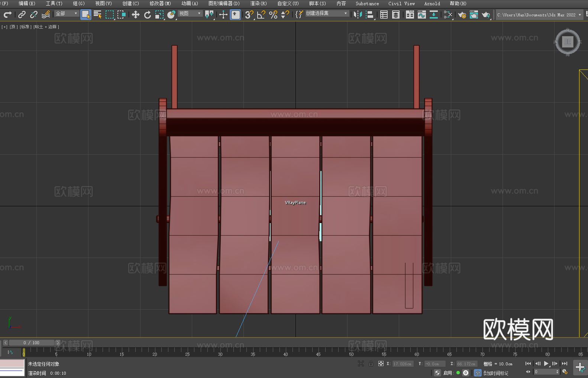Click the X coordinate field
The image size is (588, 378).
coord(403,364)
